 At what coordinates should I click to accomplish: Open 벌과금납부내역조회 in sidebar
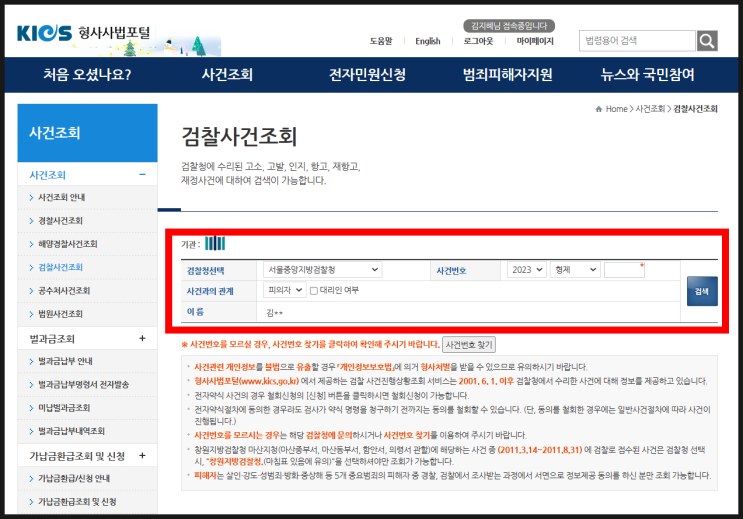[x=71, y=431]
